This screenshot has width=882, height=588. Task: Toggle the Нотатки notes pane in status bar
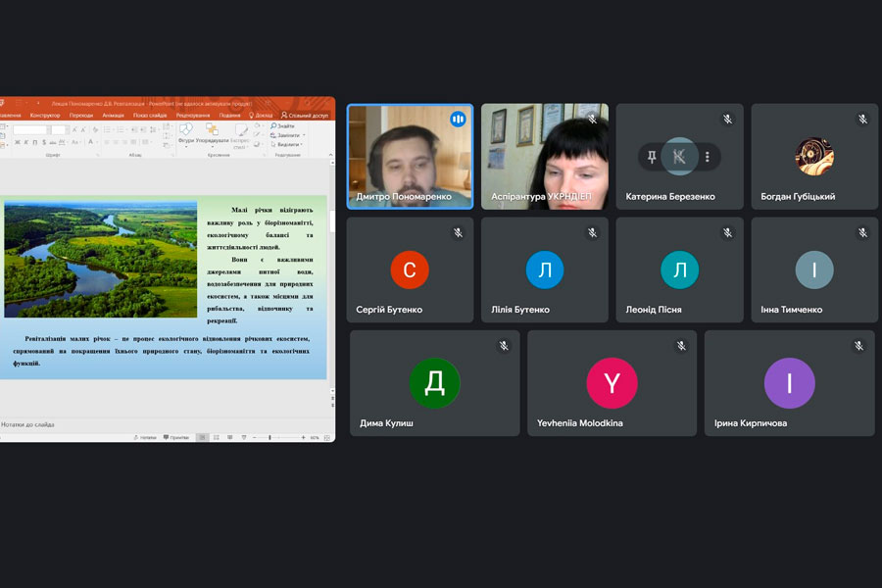click(143, 437)
